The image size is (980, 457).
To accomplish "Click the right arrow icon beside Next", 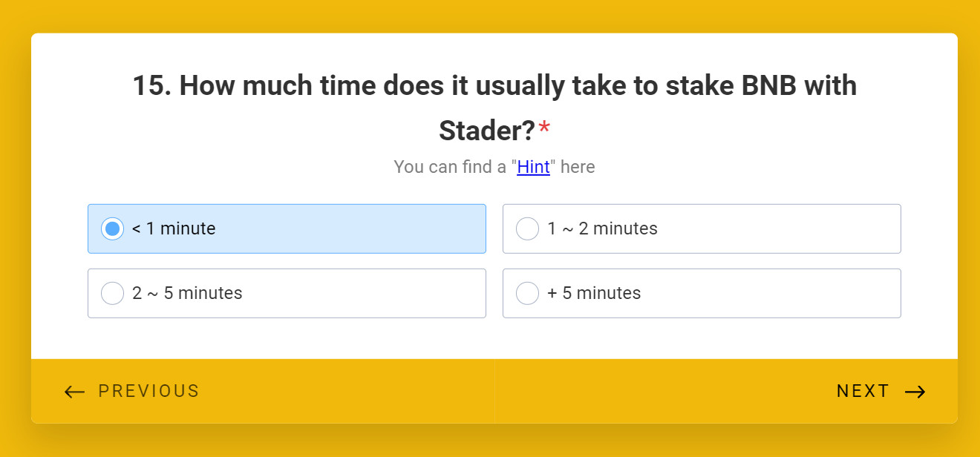I will (915, 392).
